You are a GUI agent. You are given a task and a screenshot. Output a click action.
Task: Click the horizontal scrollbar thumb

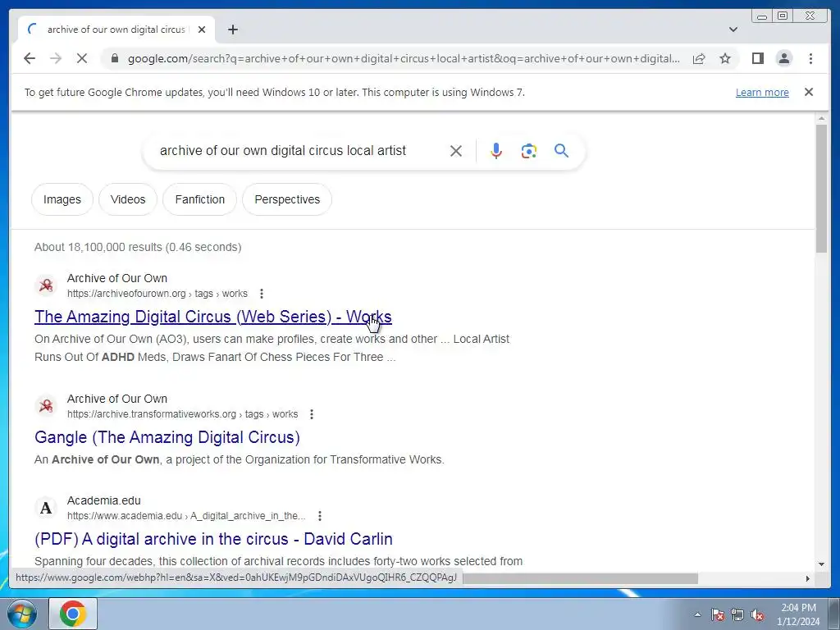580,578
